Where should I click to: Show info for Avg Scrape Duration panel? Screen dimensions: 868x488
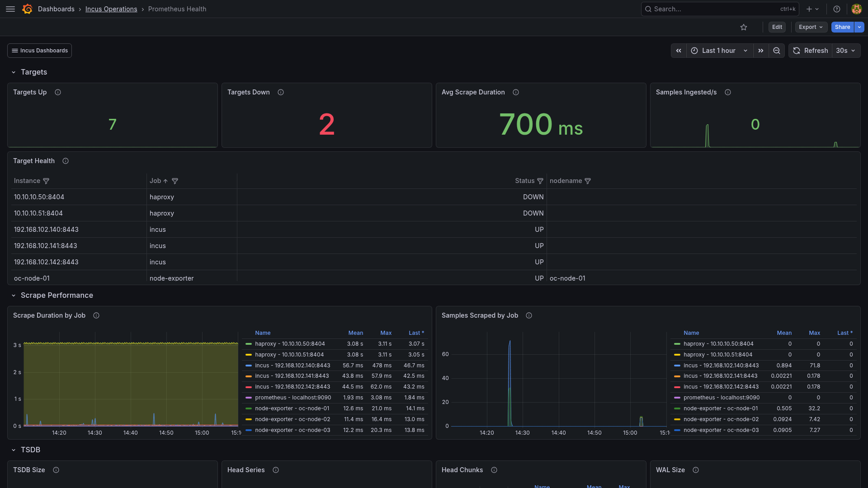(516, 92)
